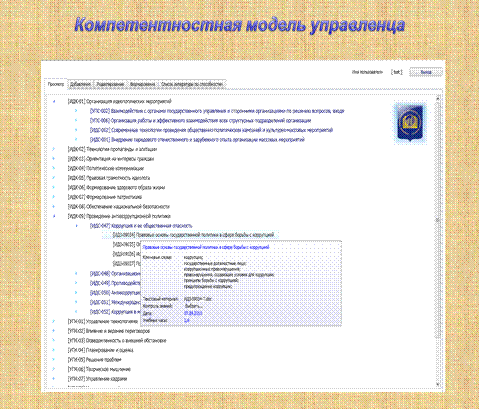480x410 pixels.
Task: Select [ИДК-03] Ориентация на интересы граждан
Action: tap(111, 159)
